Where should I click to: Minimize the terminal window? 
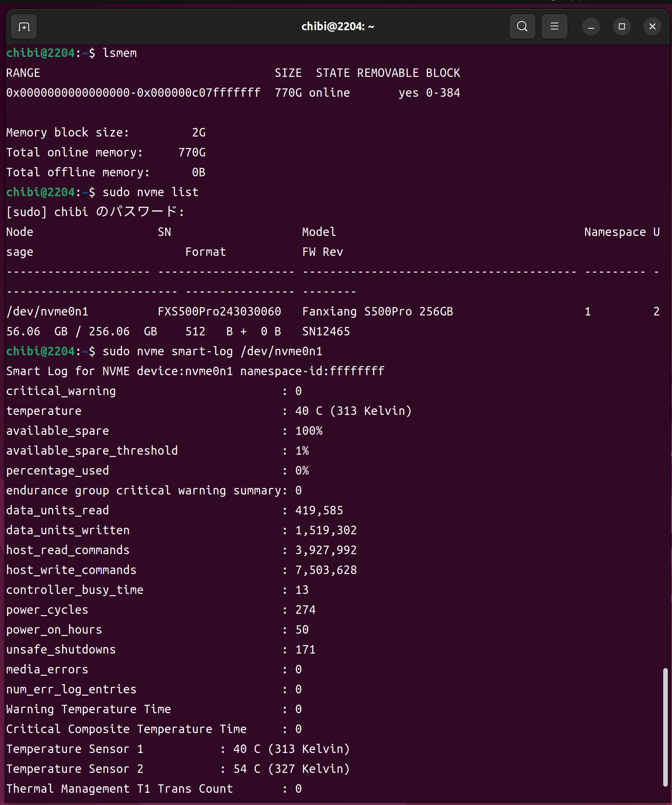(591, 27)
